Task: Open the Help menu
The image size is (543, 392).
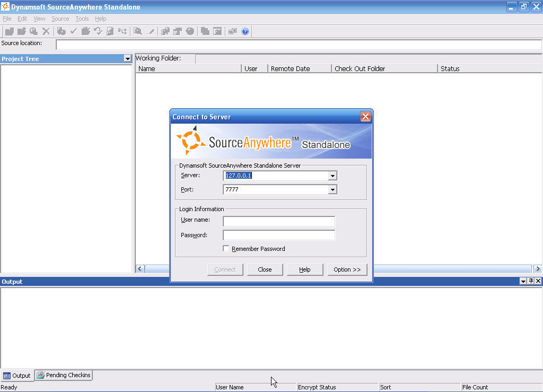Action: 100,19
